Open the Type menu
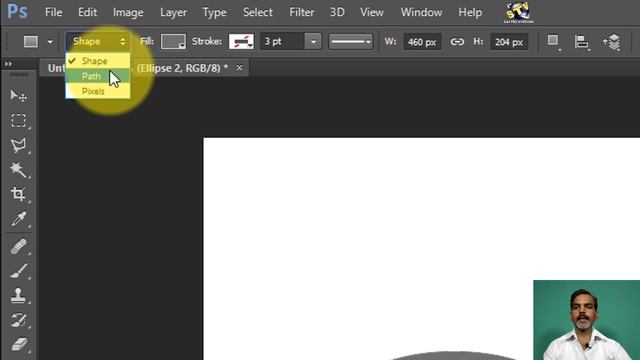The width and height of the screenshot is (640, 360). click(x=214, y=12)
